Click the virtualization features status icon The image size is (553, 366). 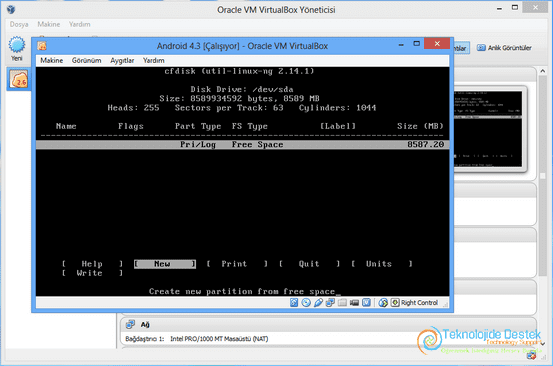tap(366, 303)
